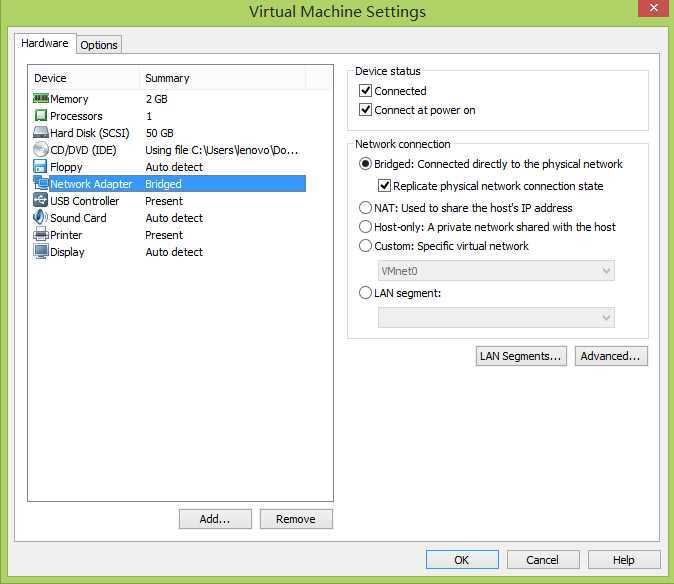Image resolution: width=674 pixels, height=584 pixels.
Task: Click the Memory device icon
Action: click(x=41, y=98)
